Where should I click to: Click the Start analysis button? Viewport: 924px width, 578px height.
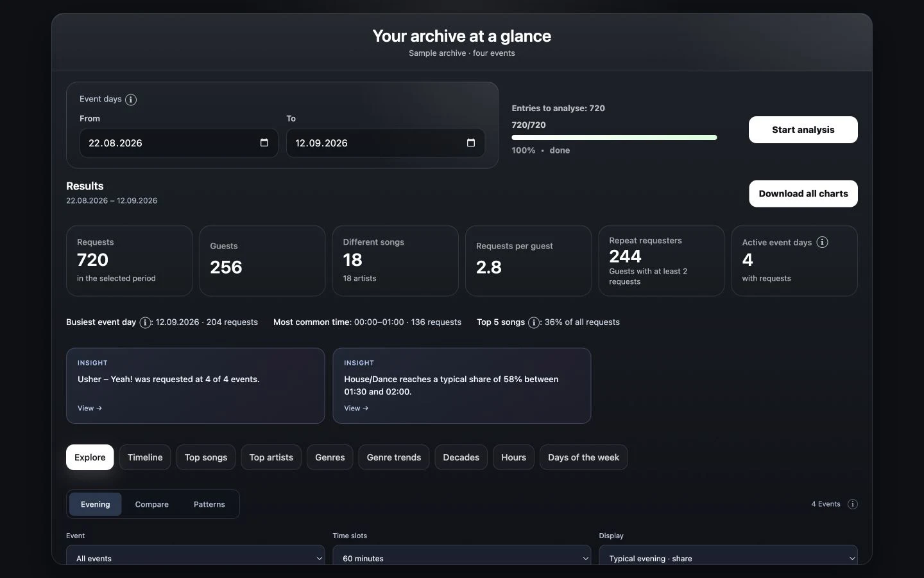point(803,130)
